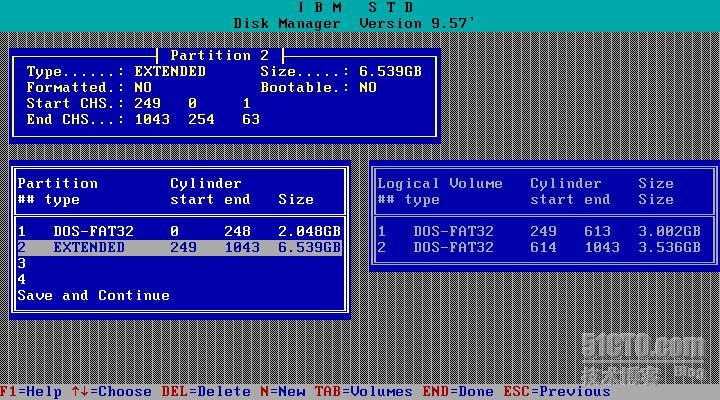Click F1=Help in the bottom key bar
720x400 pixels.
coord(31,392)
